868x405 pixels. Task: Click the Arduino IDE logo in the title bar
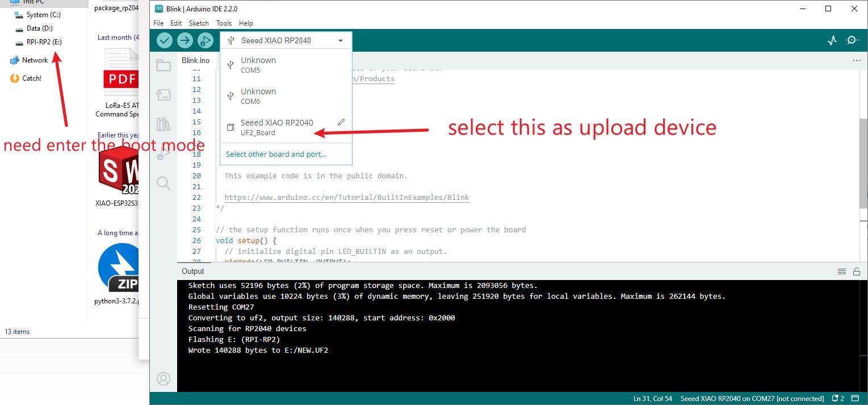[x=158, y=9]
